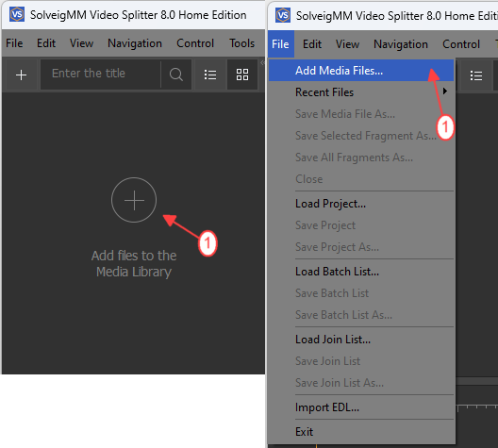Viewport: 498px width, 448px height.
Task: Select Save Batch List menu entry
Action: coord(361,293)
